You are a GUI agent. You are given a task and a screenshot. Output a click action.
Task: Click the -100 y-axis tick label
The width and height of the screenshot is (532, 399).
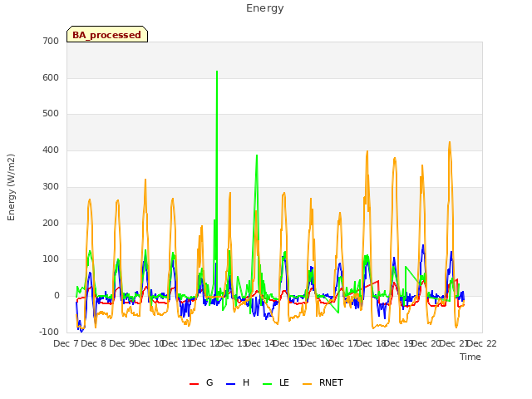[49, 332]
